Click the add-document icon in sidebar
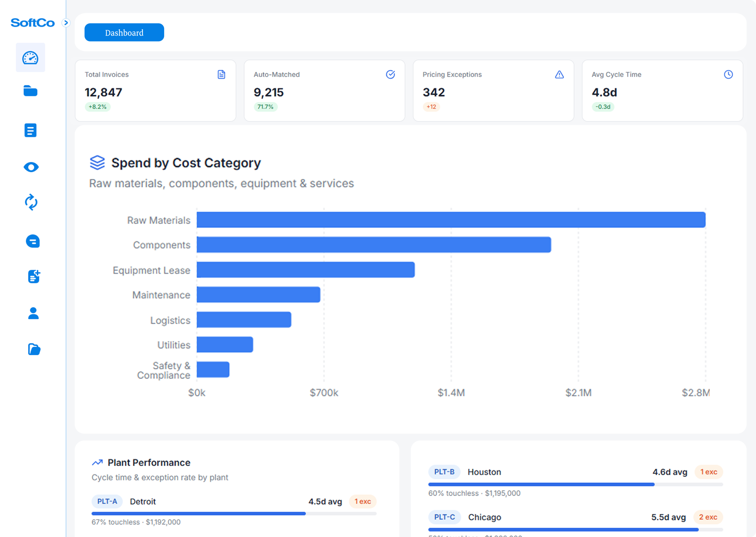The height and width of the screenshot is (537, 756). [33, 276]
